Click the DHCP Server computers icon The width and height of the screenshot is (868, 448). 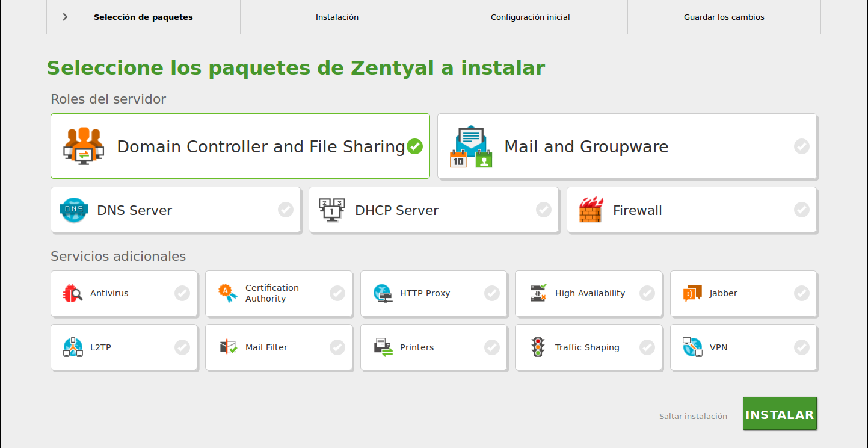[331, 210]
